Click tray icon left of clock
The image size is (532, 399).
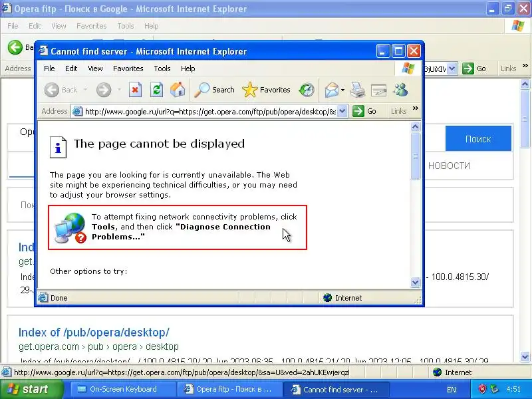click(494, 389)
